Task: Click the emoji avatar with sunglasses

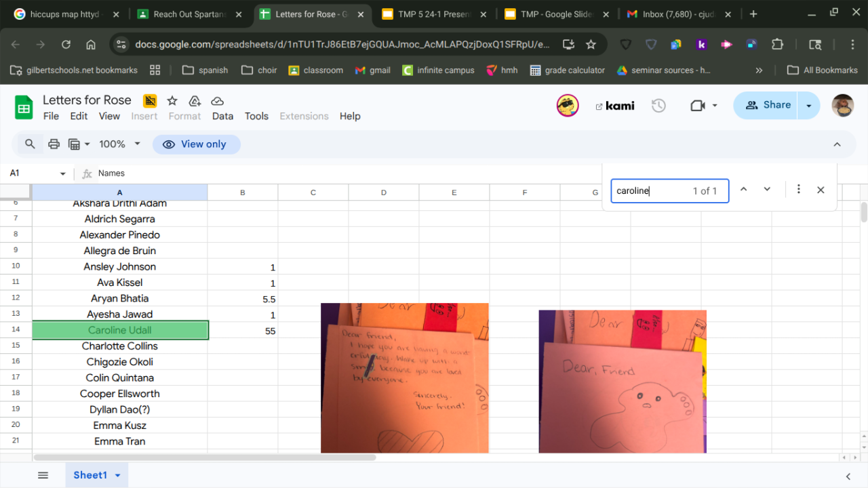Action: click(x=568, y=106)
